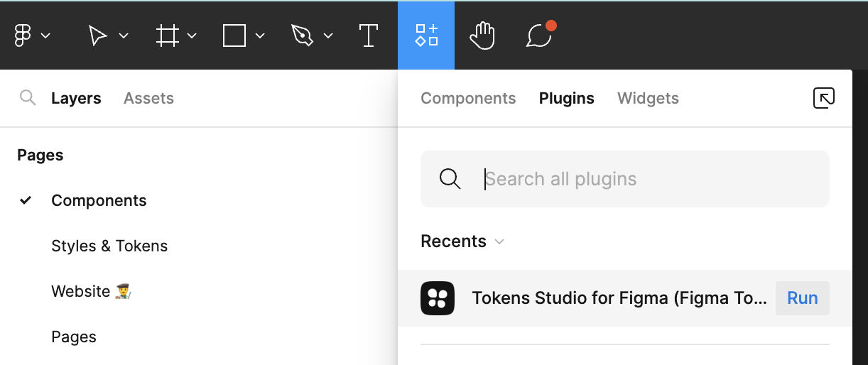868x365 pixels.
Task: Click the Search all plugins field
Action: [639, 179]
